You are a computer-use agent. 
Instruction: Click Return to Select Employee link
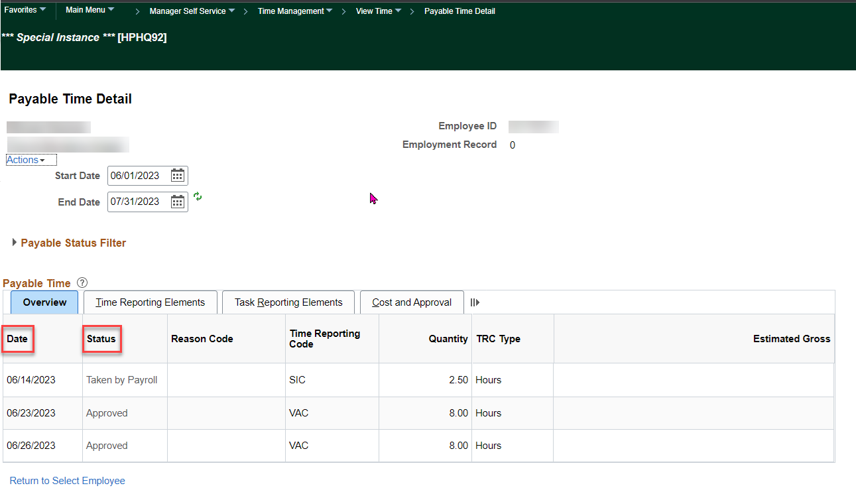[67, 481]
